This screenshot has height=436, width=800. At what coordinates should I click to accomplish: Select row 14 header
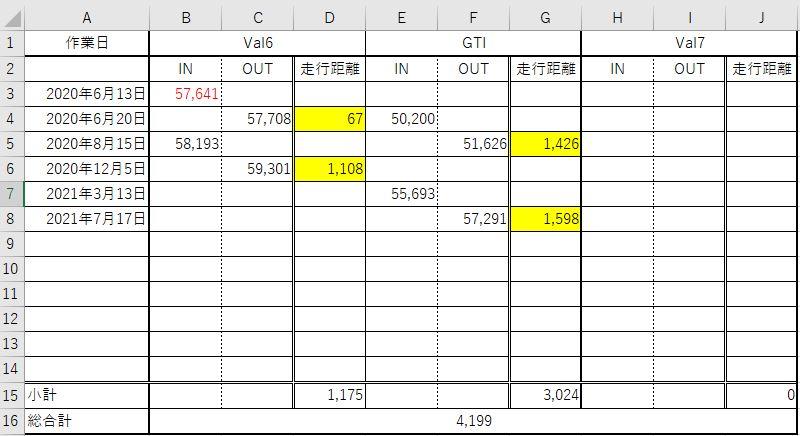(x=12, y=369)
